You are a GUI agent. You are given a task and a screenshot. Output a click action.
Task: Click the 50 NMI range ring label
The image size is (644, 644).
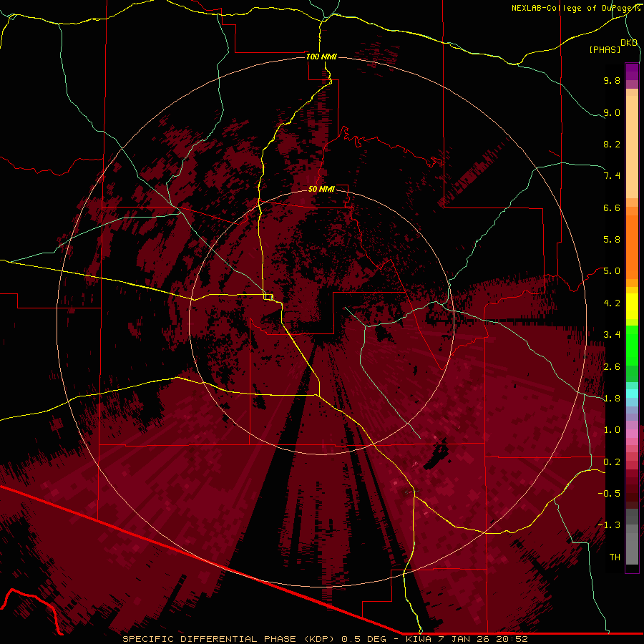tap(321, 189)
